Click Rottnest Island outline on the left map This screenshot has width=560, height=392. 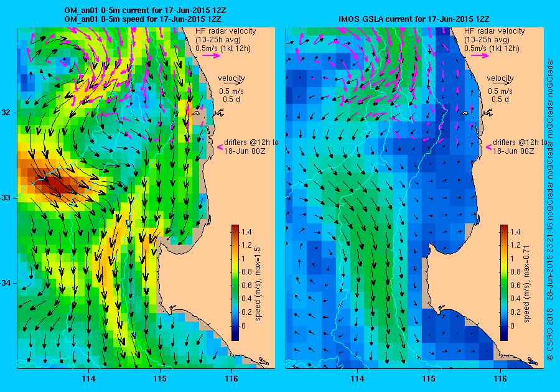[196, 113]
